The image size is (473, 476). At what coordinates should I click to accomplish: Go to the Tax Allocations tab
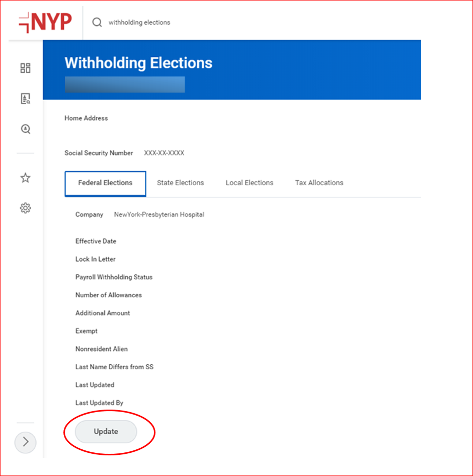pyautogui.click(x=319, y=183)
